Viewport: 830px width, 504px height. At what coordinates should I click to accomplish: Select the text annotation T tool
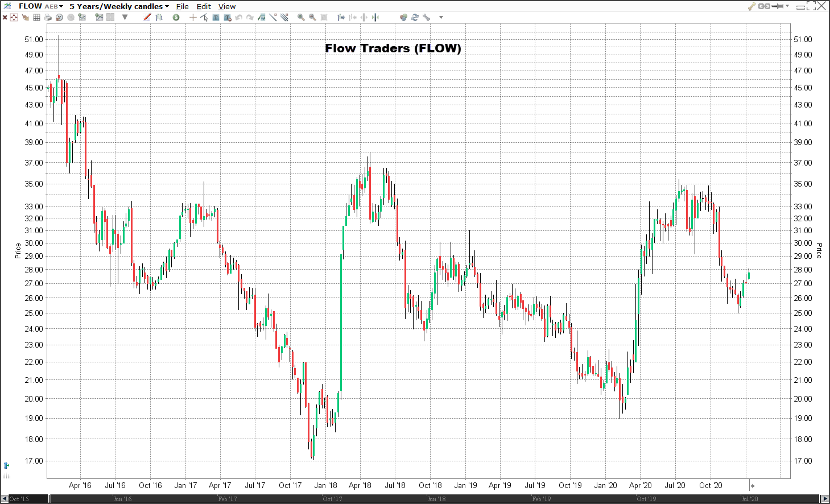216,17
